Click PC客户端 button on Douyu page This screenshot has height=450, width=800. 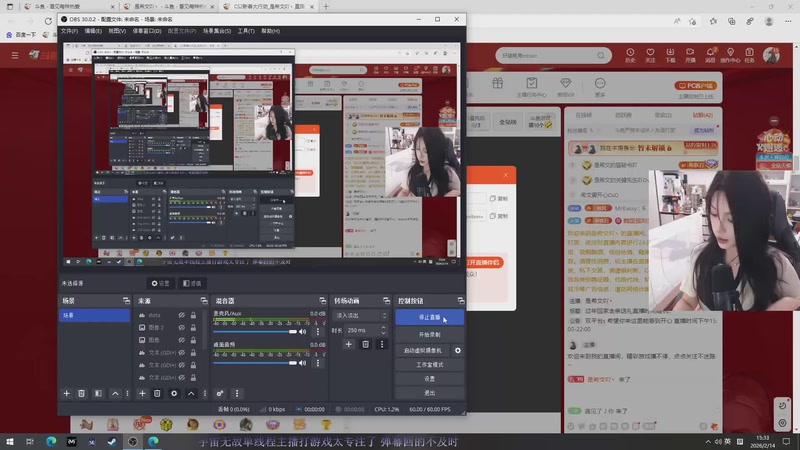tap(695, 86)
